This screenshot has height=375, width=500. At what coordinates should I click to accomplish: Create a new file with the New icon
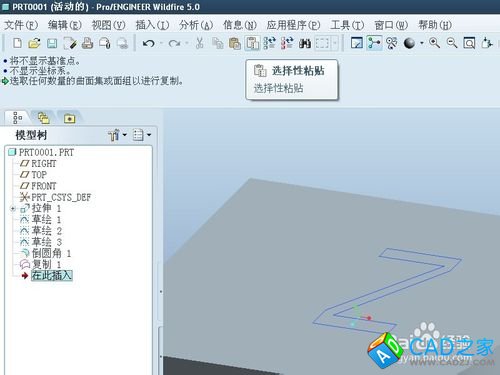coord(17,43)
